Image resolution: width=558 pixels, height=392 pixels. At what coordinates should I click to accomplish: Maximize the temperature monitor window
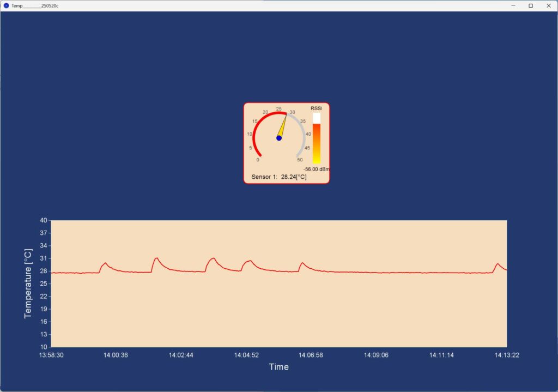point(530,5)
